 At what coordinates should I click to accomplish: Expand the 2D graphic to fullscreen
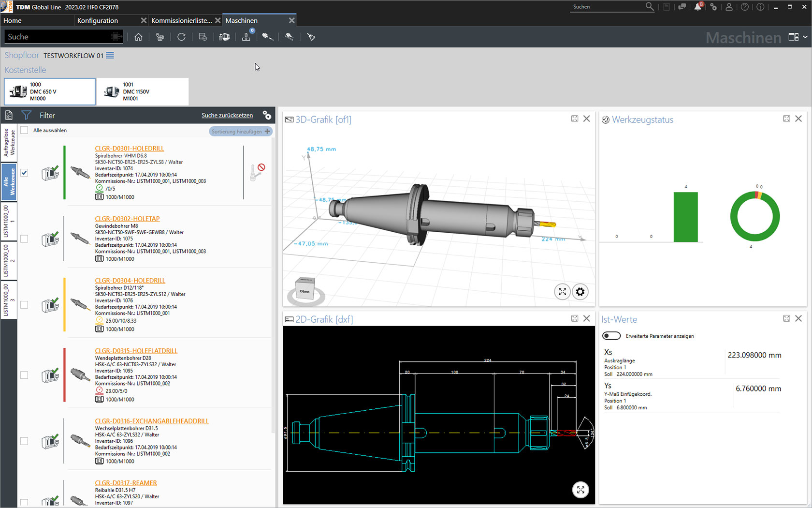(x=580, y=490)
